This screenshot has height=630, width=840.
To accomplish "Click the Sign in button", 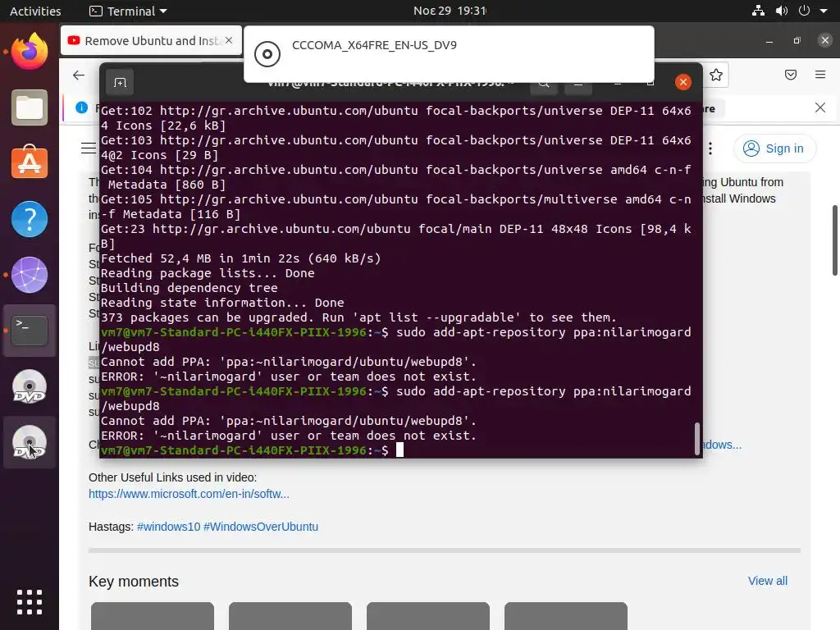I will coord(774,148).
